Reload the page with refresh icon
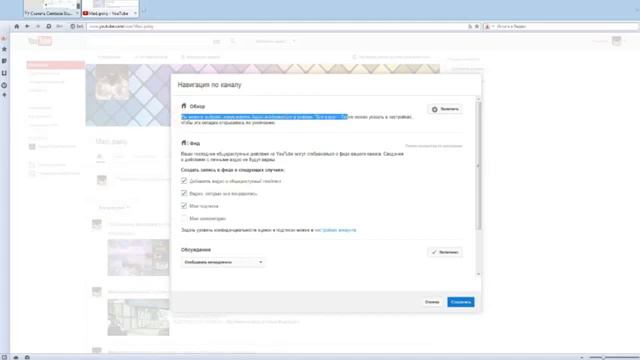640x360 pixels. (49, 26)
